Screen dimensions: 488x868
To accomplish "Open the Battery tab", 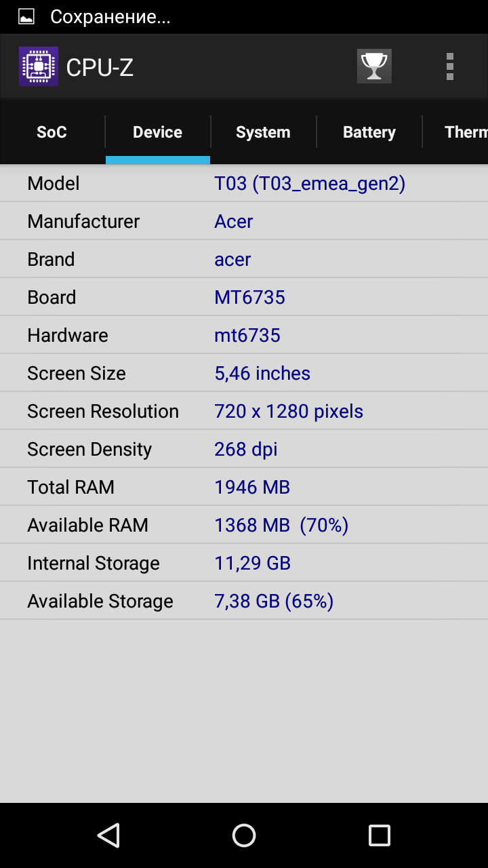I will (x=369, y=132).
